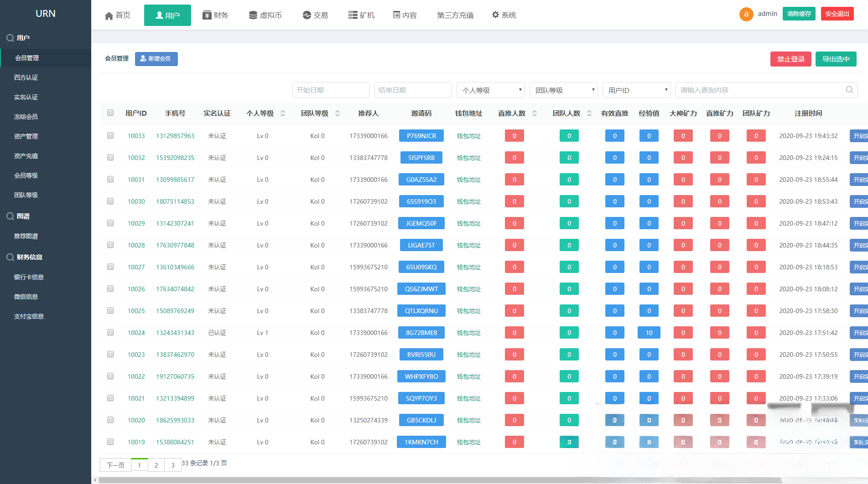Open the 个人等级 dropdown filter
This screenshot has width=868, height=484.
point(490,90)
